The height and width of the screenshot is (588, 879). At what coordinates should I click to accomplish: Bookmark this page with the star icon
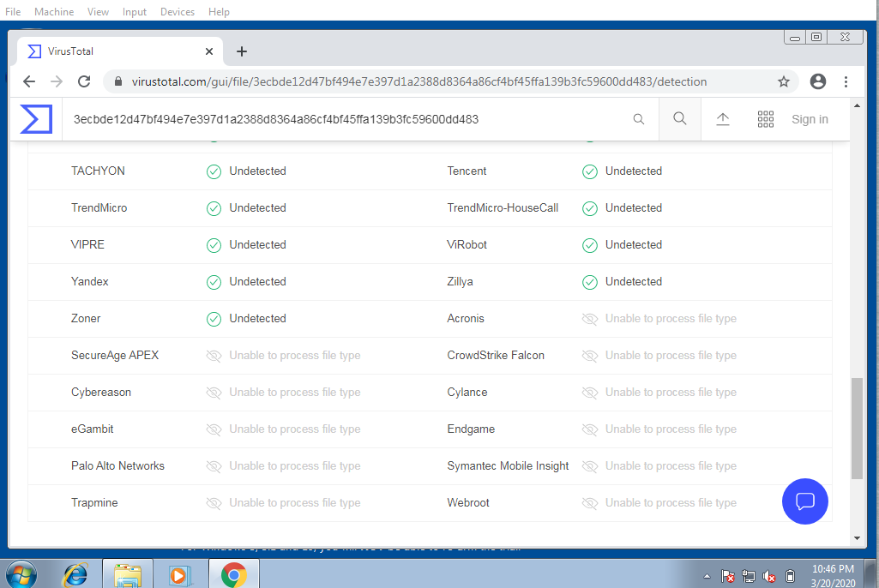pos(783,81)
